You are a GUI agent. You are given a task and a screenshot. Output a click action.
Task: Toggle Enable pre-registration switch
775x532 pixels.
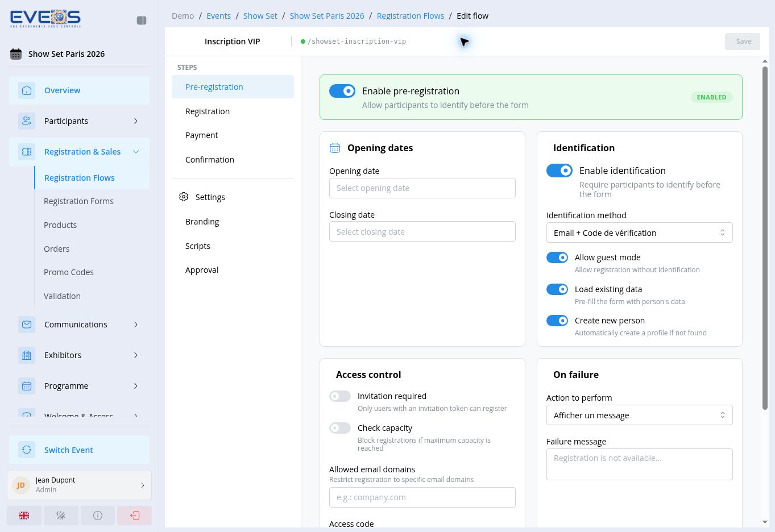click(x=342, y=91)
